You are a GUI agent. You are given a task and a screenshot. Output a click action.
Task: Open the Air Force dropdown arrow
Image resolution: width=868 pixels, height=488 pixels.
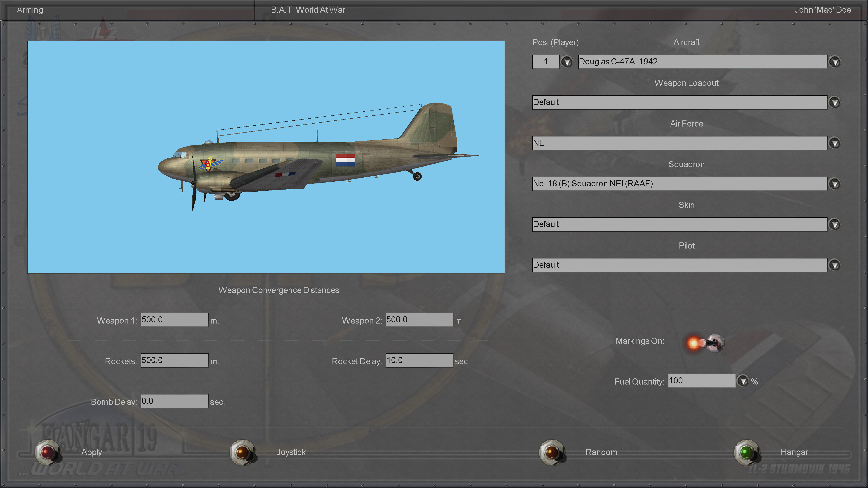click(835, 143)
